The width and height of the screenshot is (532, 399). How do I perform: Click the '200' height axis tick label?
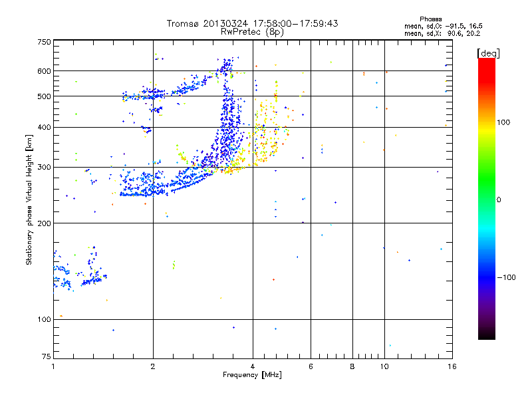point(44,223)
